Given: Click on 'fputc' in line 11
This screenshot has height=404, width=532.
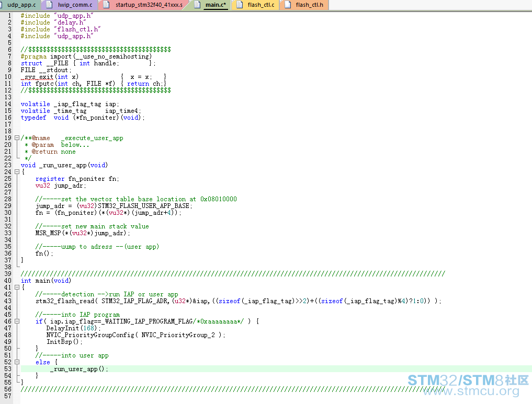Looking at the screenshot, I should click(44, 84).
